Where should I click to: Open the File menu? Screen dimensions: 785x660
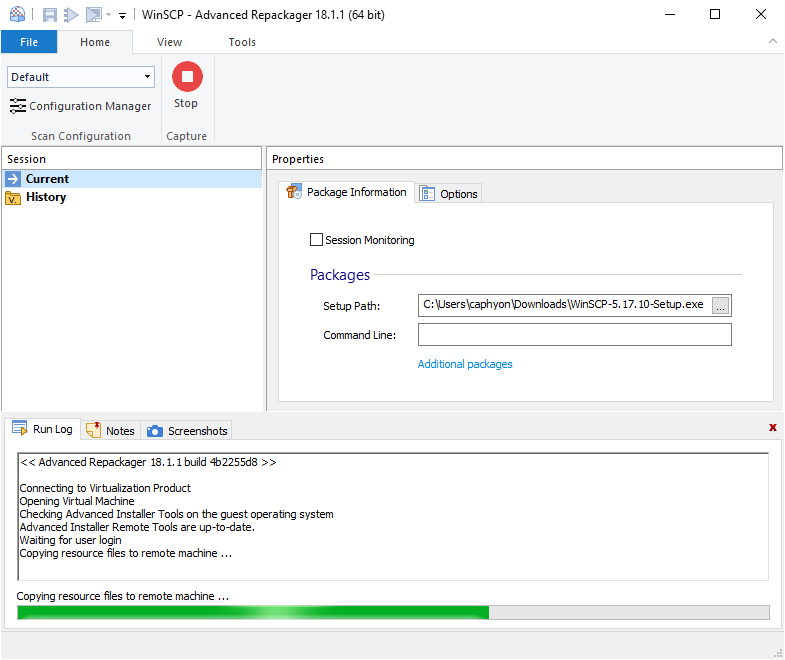[29, 42]
